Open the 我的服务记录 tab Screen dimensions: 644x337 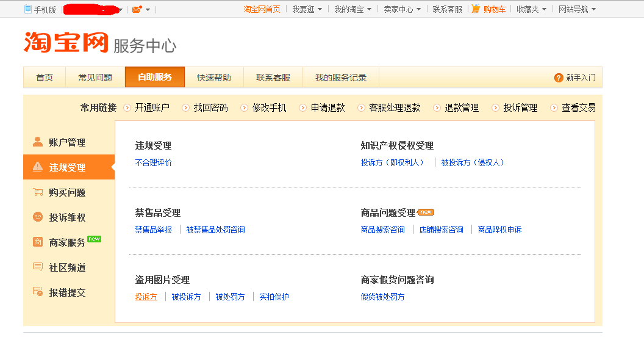tap(341, 78)
